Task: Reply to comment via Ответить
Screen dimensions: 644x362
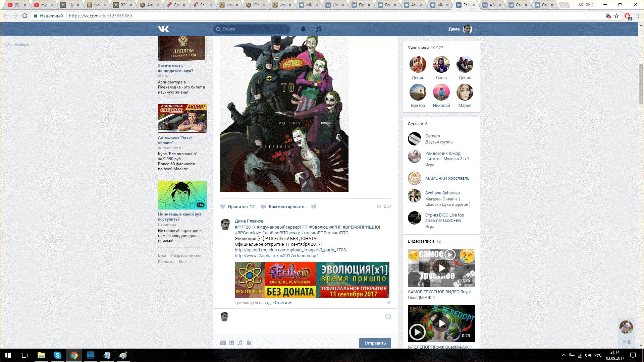Action: [x=282, y=303]
